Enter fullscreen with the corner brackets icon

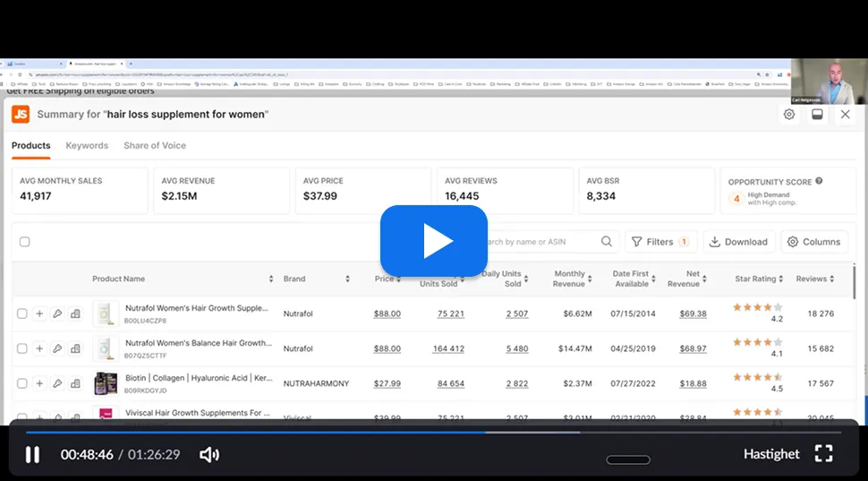(824, 453)
